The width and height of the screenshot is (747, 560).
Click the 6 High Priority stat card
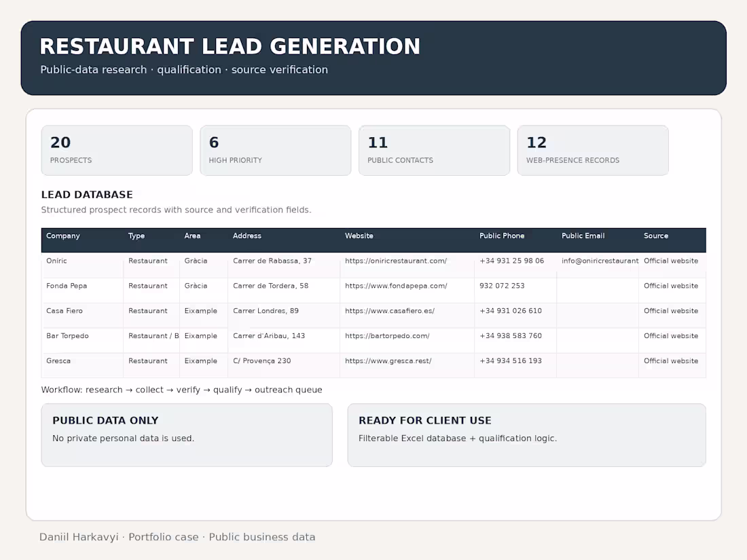pos(275,151)
